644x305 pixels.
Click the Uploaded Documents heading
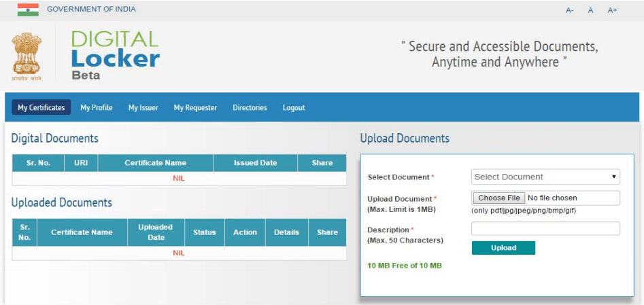(62, 202)
